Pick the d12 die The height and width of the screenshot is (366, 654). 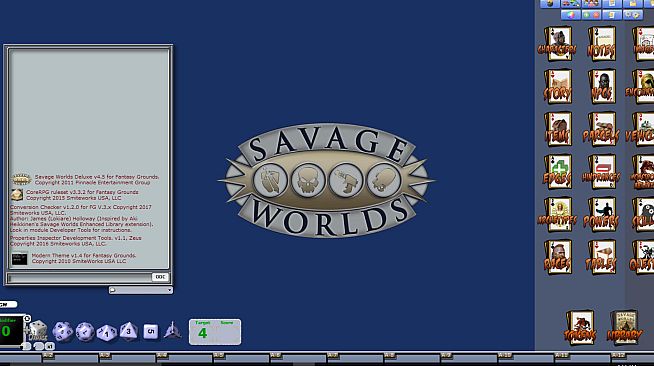(x=85, y=332)
